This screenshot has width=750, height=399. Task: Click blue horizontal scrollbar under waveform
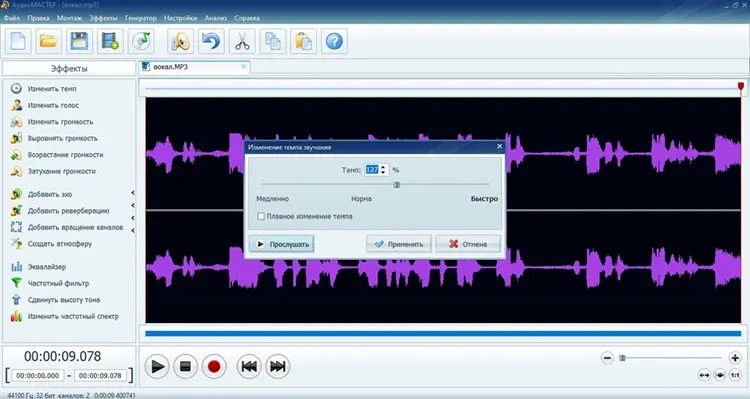[443, 333]
